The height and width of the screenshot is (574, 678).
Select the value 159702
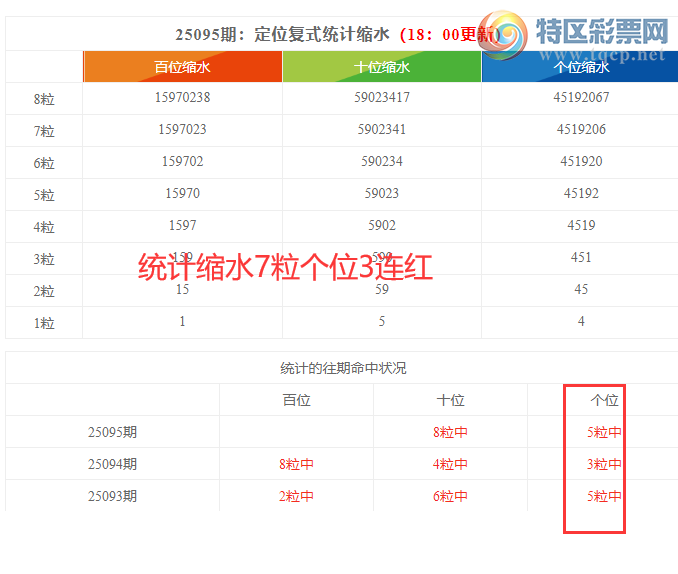pos(182,161)
